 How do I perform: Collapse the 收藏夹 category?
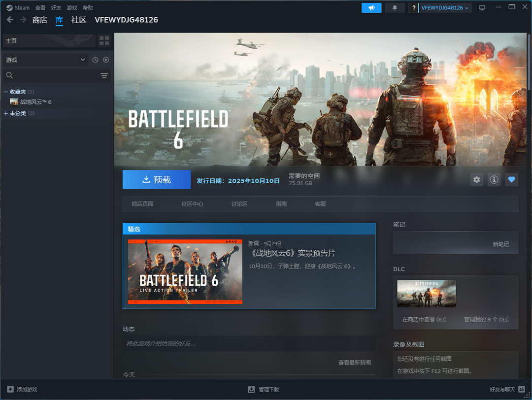6,92
